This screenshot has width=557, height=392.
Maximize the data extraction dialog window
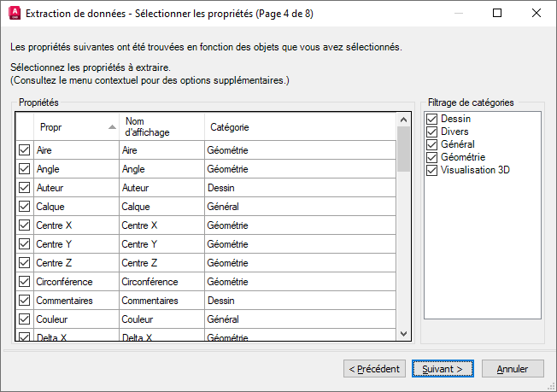(498, 14)
